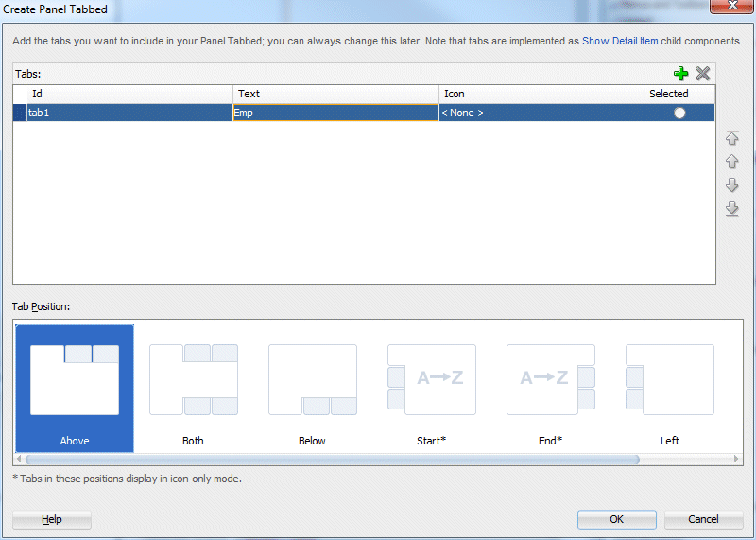Open the Icon cell showing < None >

click(x=541, y=113)
